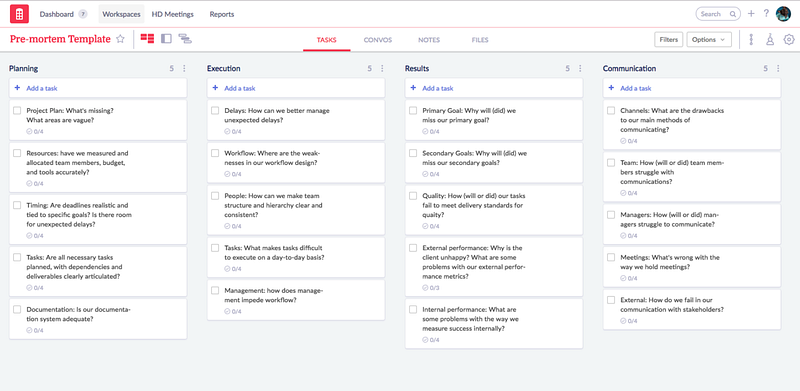The width and height of the screenshot is (800, 391).
Task: Open help question mark icon
Action: [766, 14]
